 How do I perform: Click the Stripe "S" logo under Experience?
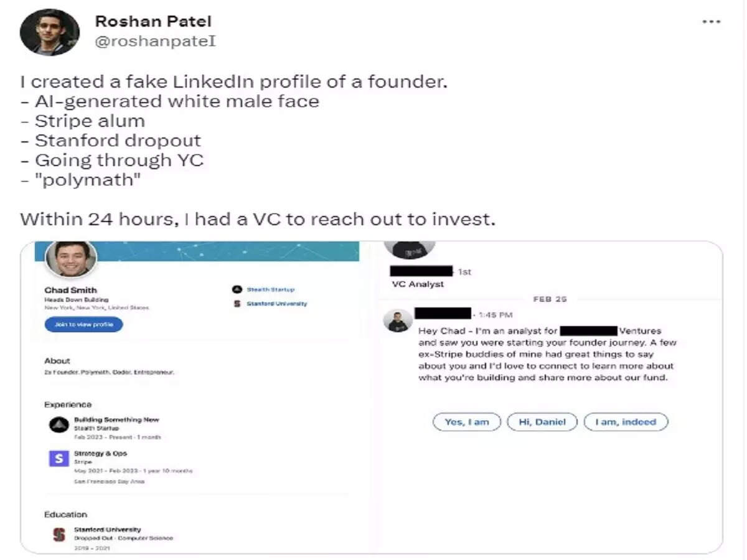coord(59,459)
